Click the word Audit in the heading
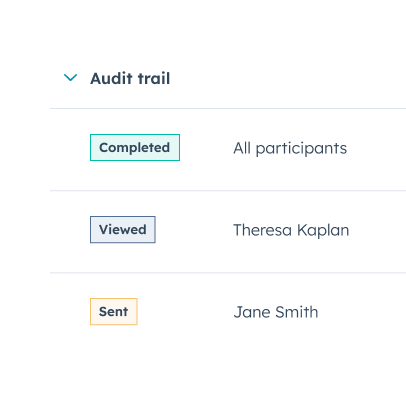This screenshot has height=406, width=406. pos(111,79)
